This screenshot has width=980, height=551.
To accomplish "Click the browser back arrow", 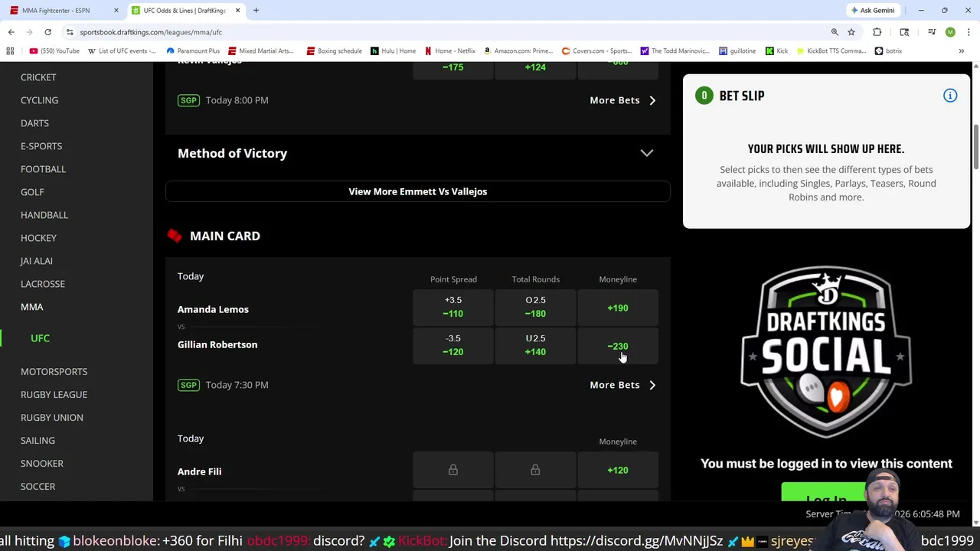I will pyautogui.click(x=11, y=32).
